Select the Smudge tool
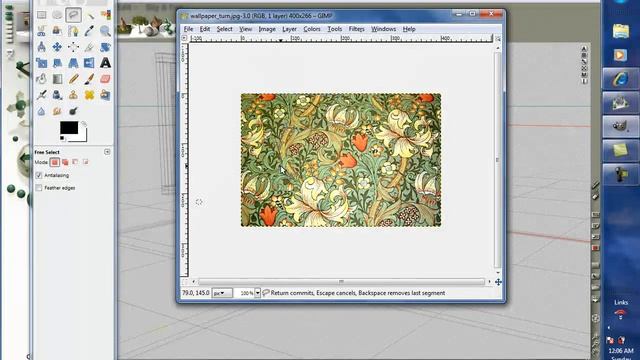 [57, 111]
